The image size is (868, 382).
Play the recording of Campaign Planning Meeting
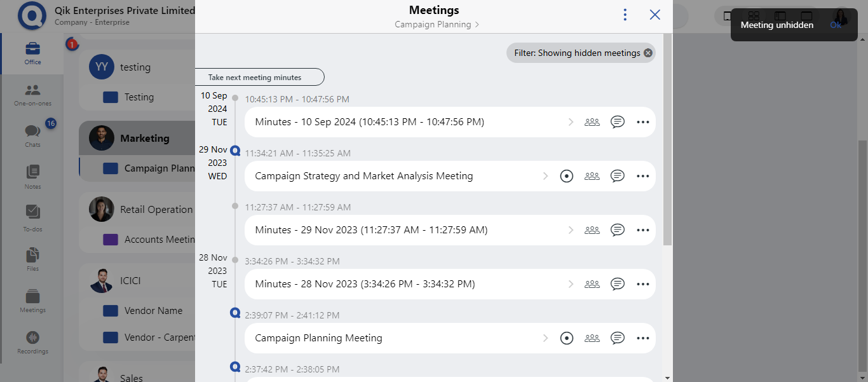566,338
